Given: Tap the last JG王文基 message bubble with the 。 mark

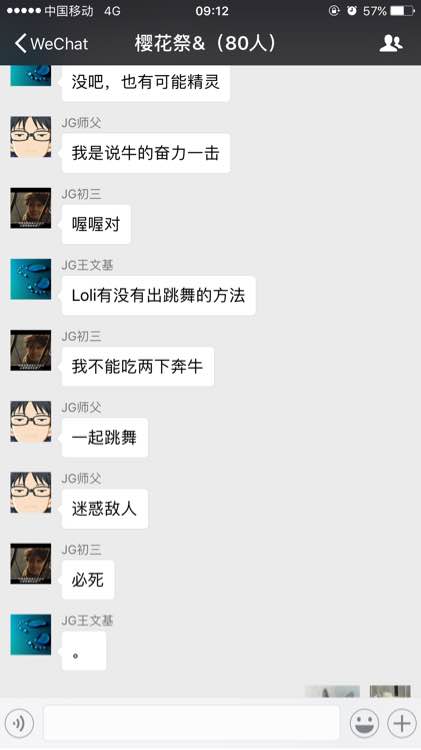Looking at the screenshot, I should [x=84, y=651].
